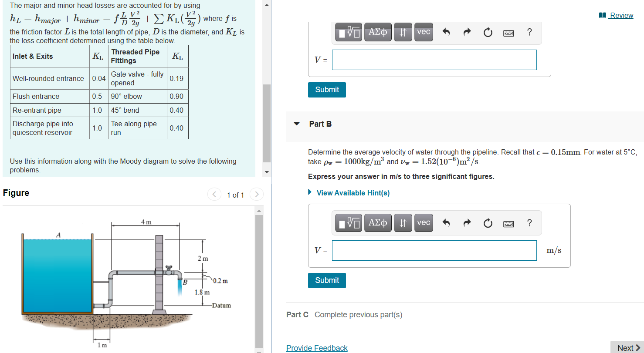Reset Part B answer with circular arrow
Image resolution: width=644 pixels, height=353 pixels.
point(488,223)
